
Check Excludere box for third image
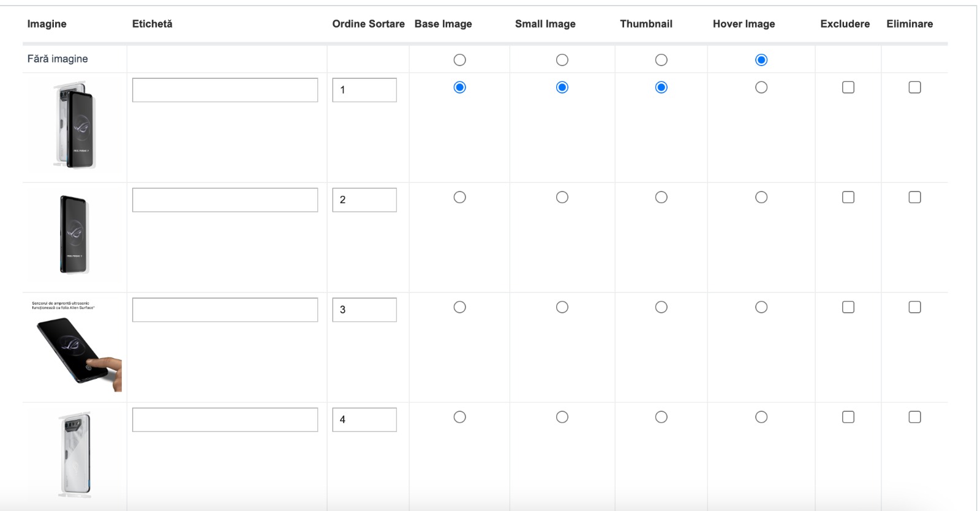point(848,307)
